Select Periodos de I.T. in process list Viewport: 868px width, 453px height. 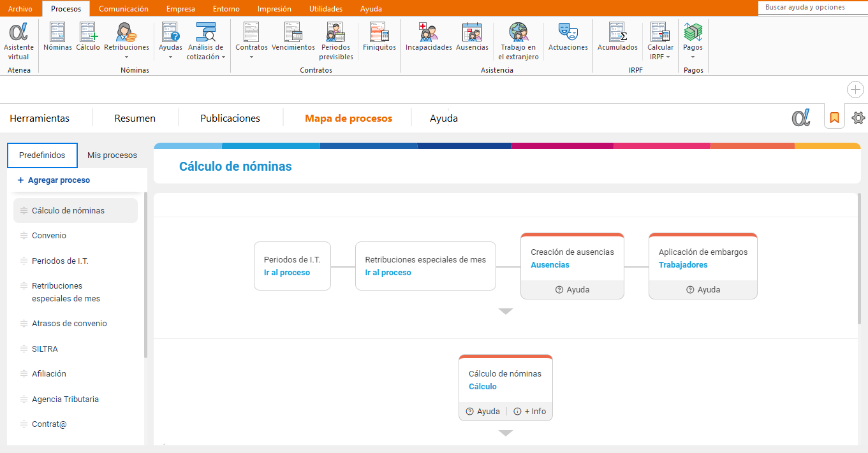(x=60, y=261)
